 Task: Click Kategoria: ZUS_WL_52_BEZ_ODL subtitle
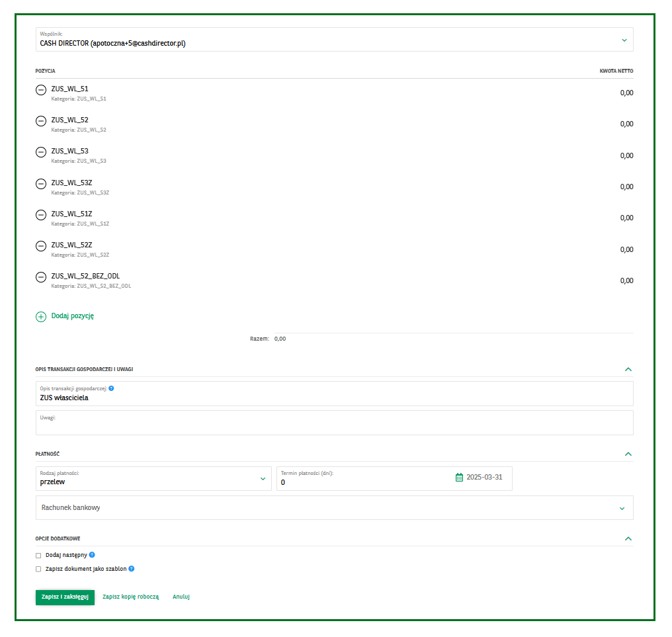pyautogui.click(x=91, y=286)
